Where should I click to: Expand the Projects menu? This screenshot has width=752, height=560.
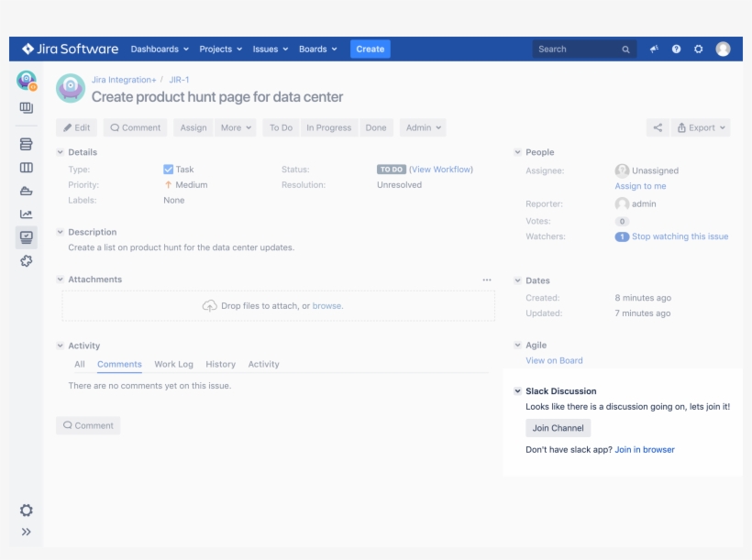220,49
